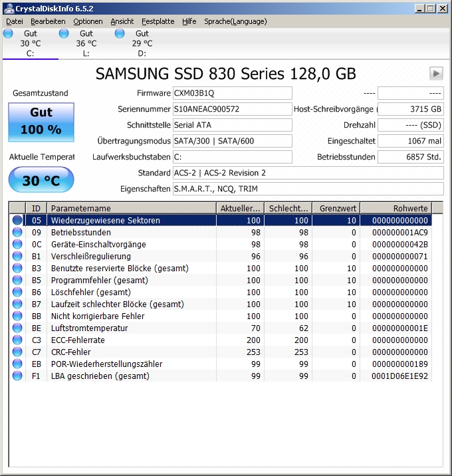This screenshot has height=476, width=452.
Task: Click status orb of CRC-Fehler row
Action: [x=17, y=352]
